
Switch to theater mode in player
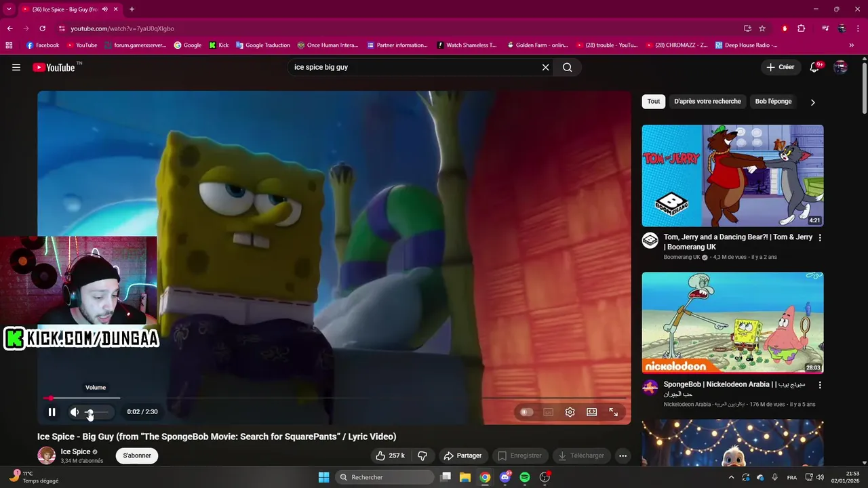click(591, 412)
